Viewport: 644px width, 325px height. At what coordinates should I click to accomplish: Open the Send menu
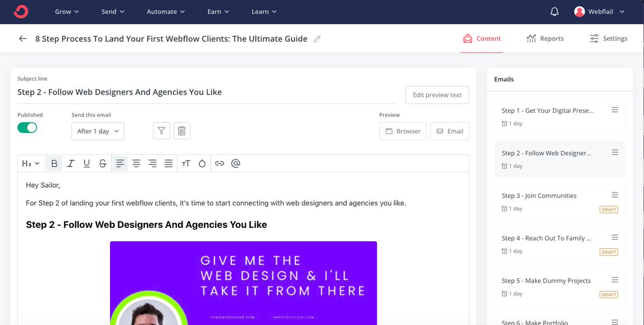(x=113, y=12)
